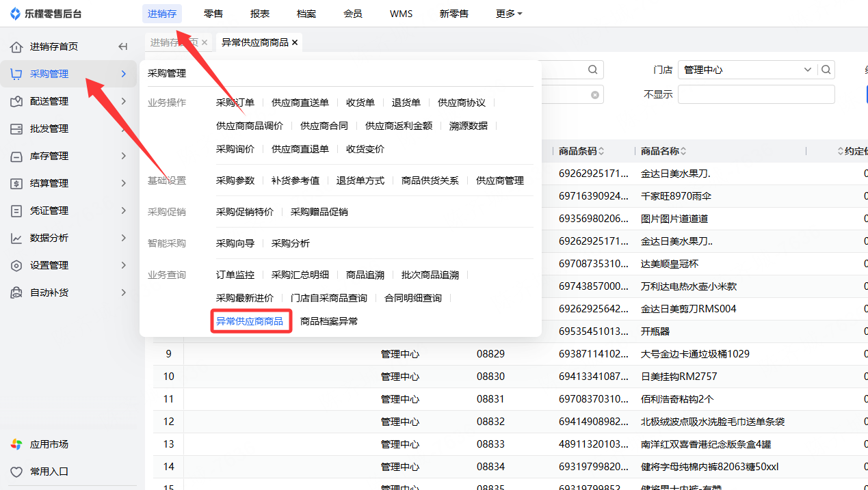Open the 会员 top menu

point(353,14)
